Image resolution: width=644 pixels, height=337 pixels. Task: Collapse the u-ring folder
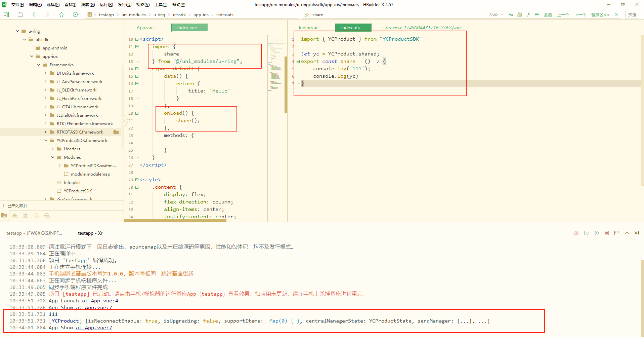tap(17, 31)
